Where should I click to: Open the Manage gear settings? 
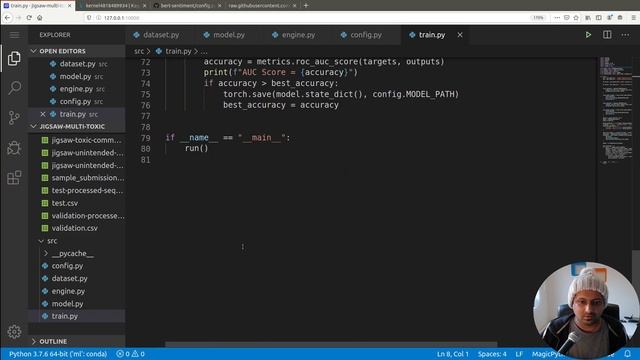[14, 331]
